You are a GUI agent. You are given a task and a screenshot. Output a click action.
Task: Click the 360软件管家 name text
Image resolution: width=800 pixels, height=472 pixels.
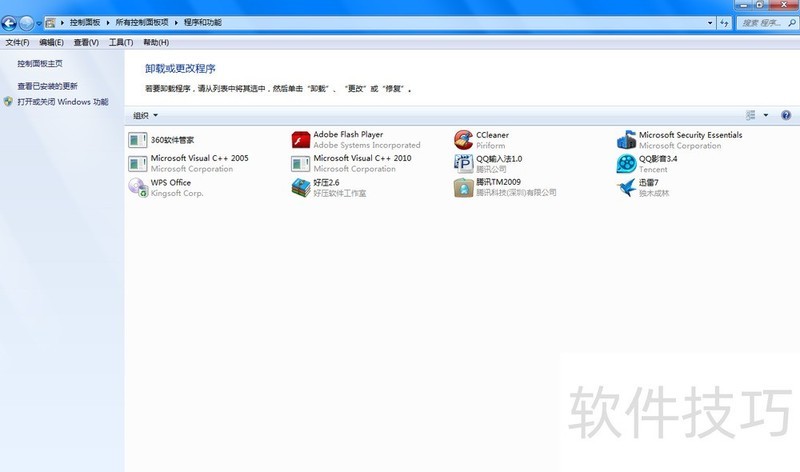tap(172, 140)
